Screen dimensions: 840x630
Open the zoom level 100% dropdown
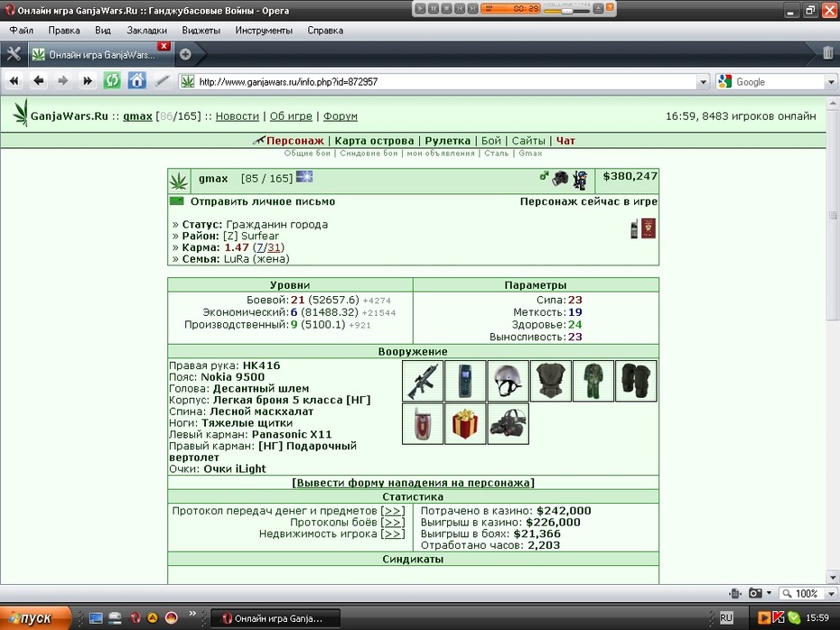tap(832, 593)
